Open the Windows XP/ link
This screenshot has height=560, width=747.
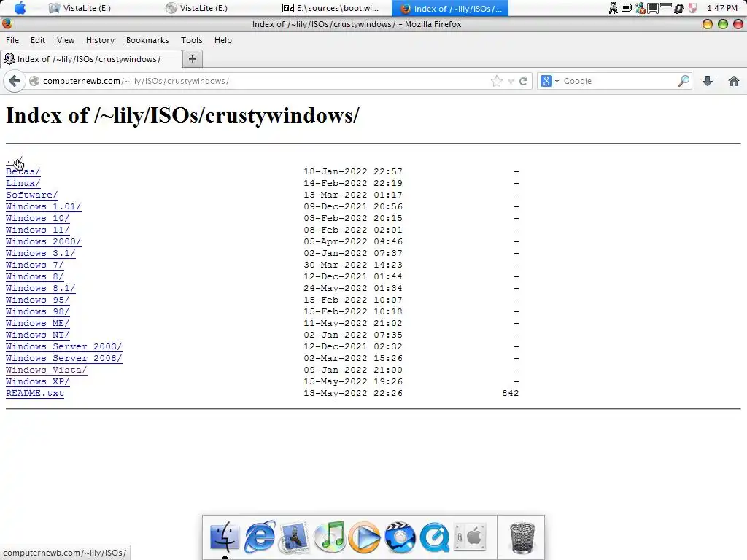(38, 381)
